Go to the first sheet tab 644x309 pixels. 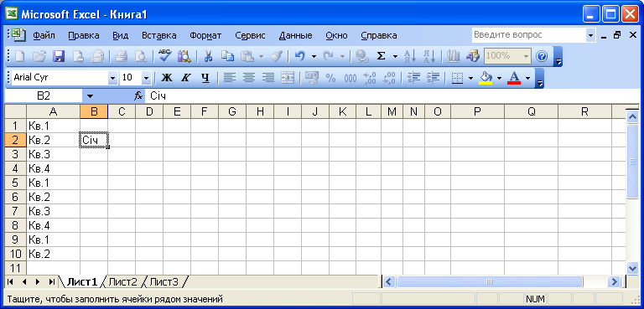(10, 282)
